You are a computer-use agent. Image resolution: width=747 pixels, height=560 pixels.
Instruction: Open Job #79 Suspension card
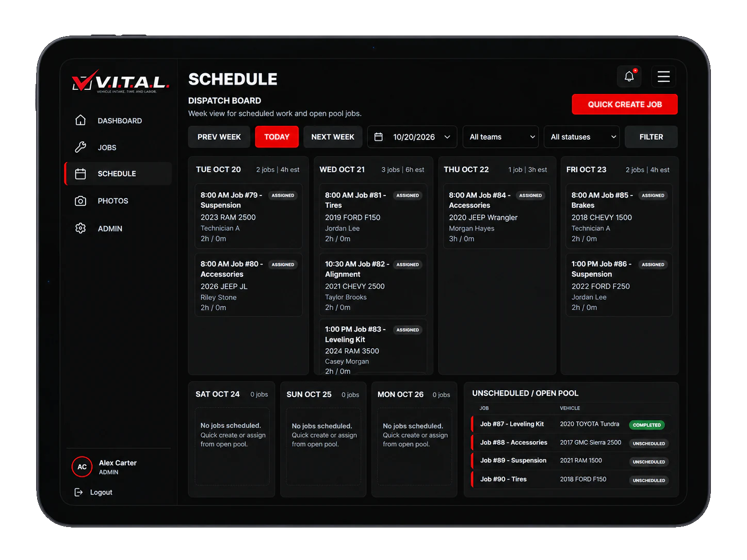[249, 216]
